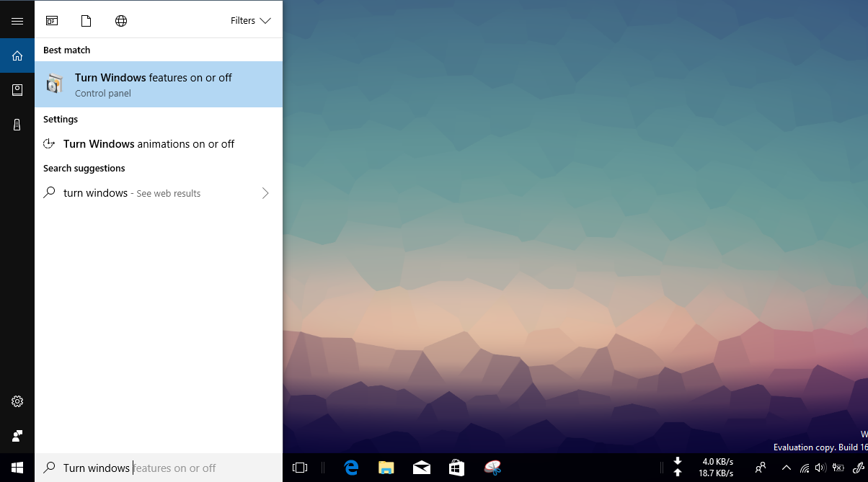
Task: Click the Windows Start button
Action: click(17, 468)
